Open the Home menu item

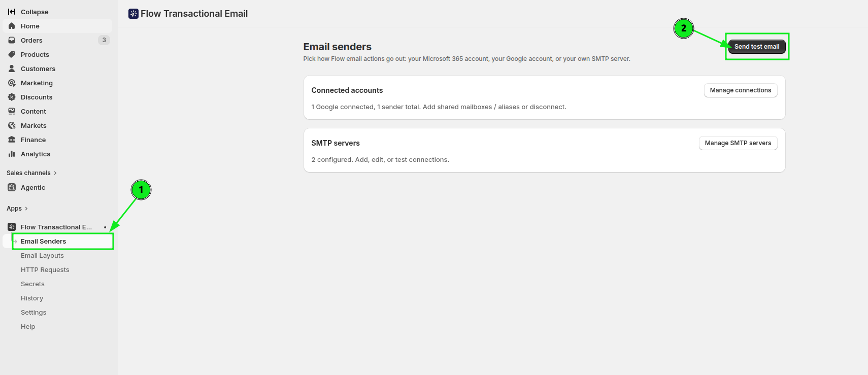[57, 26]
